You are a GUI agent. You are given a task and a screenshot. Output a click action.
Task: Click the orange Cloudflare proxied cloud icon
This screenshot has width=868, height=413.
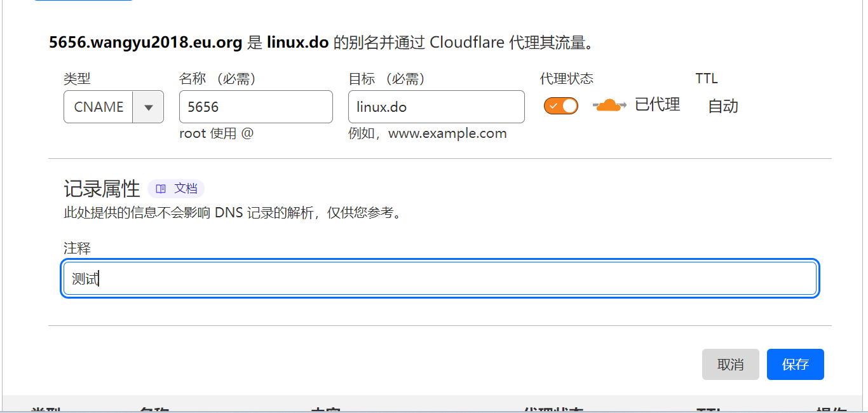coord(609,105)
